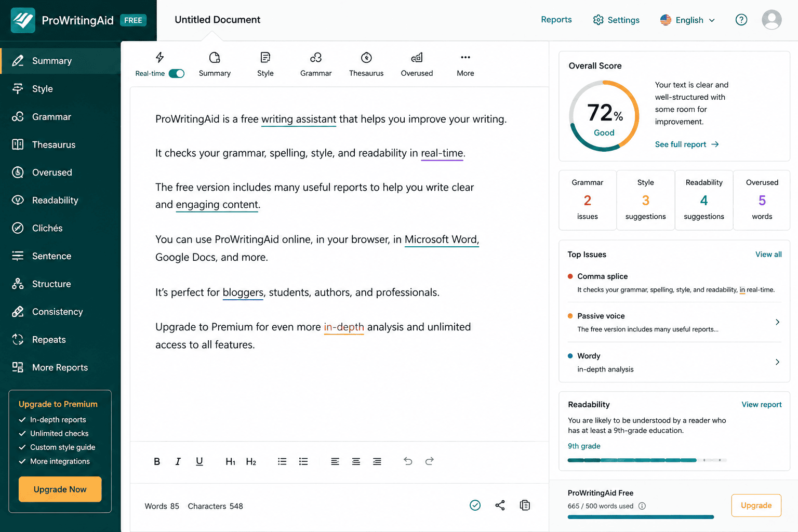Open Settings in the header
Viewport: 798px width, 532px height.
[x=616, y=20]
